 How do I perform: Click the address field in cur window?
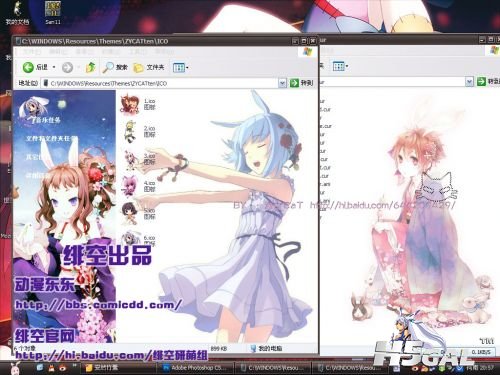coord(392,81)
